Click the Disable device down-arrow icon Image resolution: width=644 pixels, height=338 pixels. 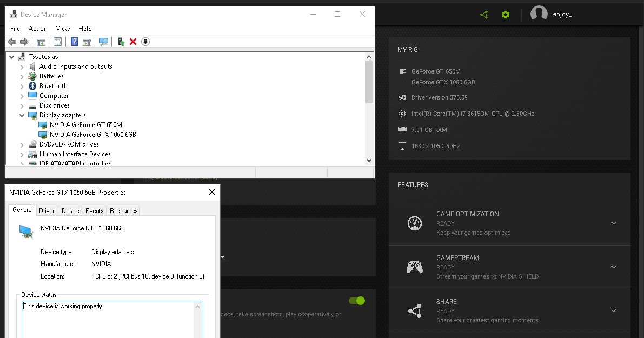tap(145, 42)
